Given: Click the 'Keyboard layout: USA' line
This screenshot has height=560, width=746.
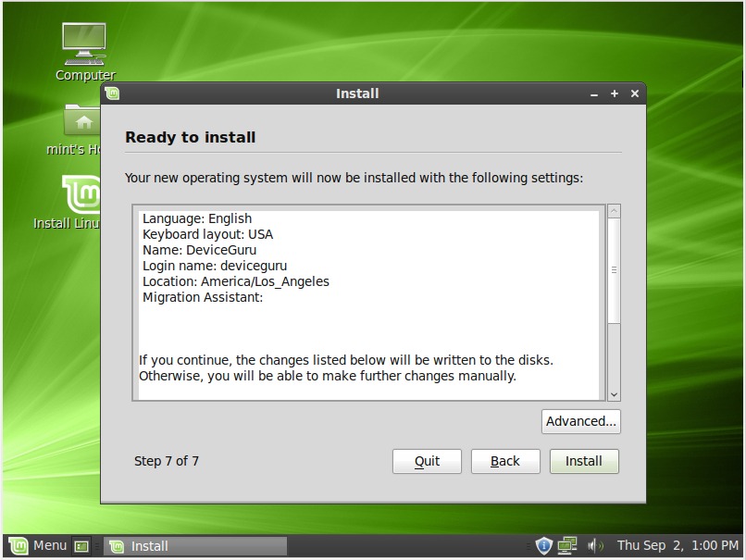Looking at the screenshot, I should 208,234.
